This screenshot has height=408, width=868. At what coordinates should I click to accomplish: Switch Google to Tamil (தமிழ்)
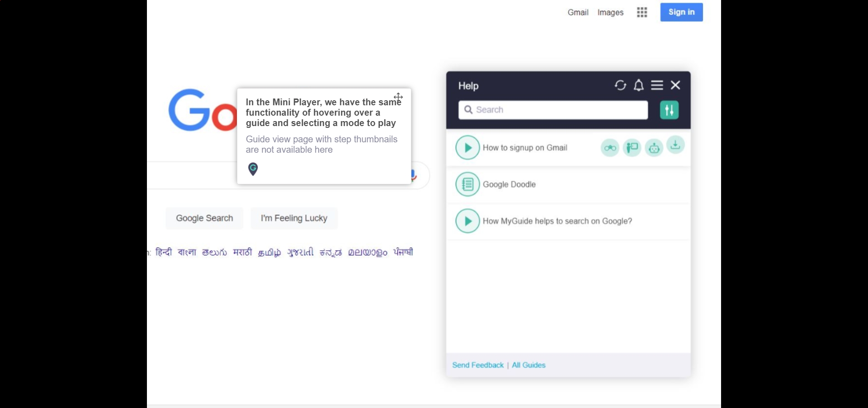269,253
